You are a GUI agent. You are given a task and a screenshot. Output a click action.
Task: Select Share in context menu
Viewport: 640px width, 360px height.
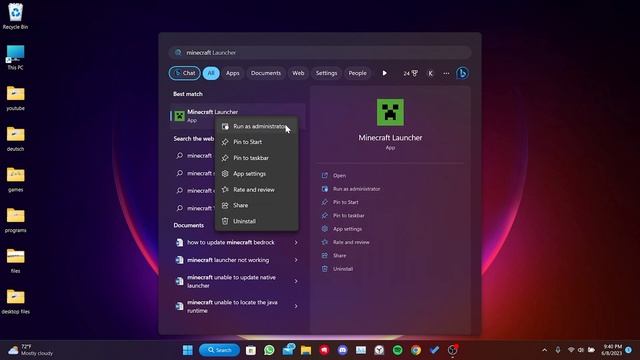(x=256, y=205)
